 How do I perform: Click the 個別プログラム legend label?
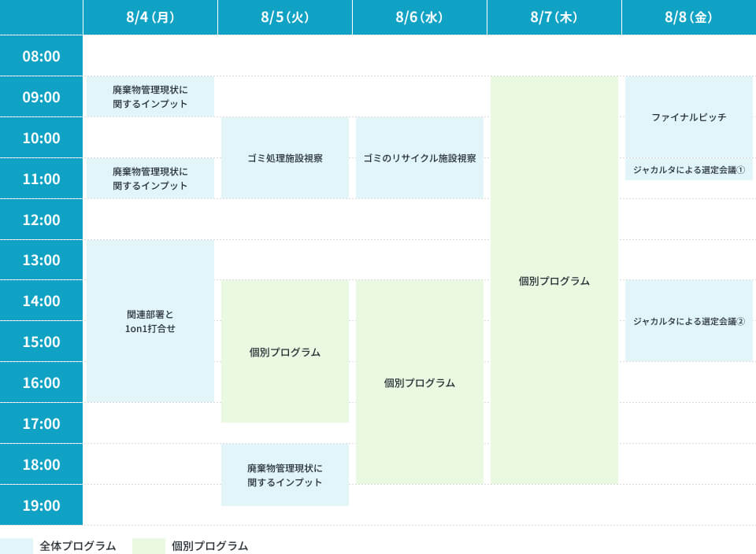209,546
